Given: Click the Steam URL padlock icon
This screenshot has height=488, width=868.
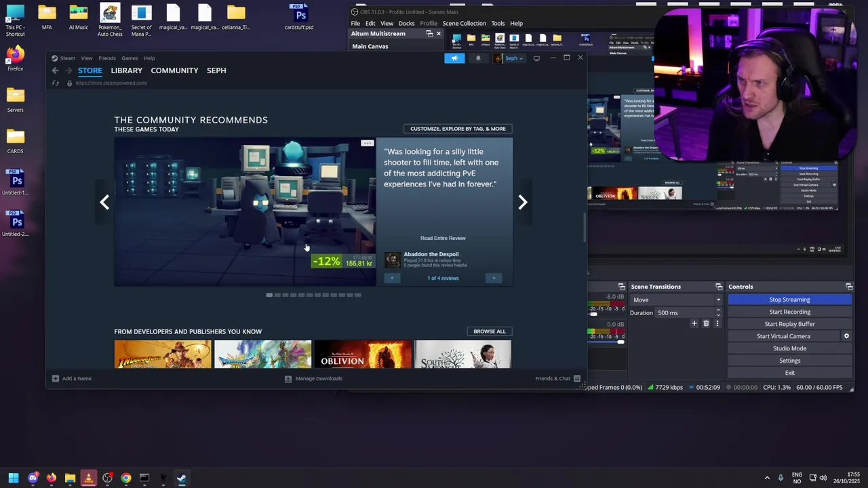Looking at the screenshot, I should [x=69, y=83].
